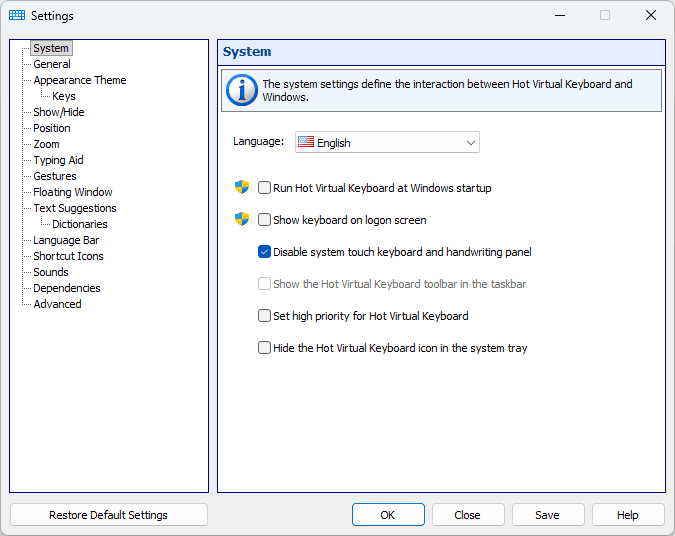Close the Settings window with X
The width and height of the screenshot is (675, 536).
coord(651,15)
